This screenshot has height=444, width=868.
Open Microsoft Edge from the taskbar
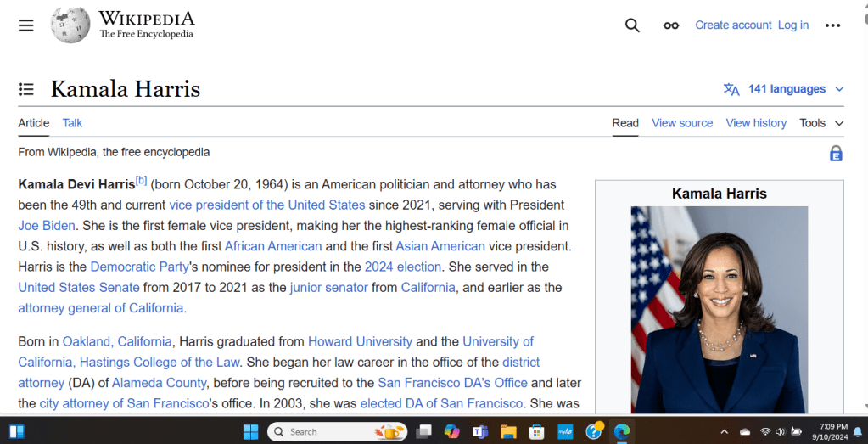622,432
